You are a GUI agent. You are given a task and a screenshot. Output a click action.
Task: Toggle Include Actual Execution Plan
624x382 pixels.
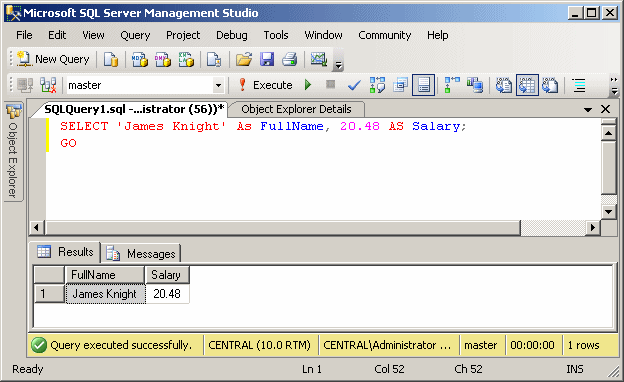[452, 85]
